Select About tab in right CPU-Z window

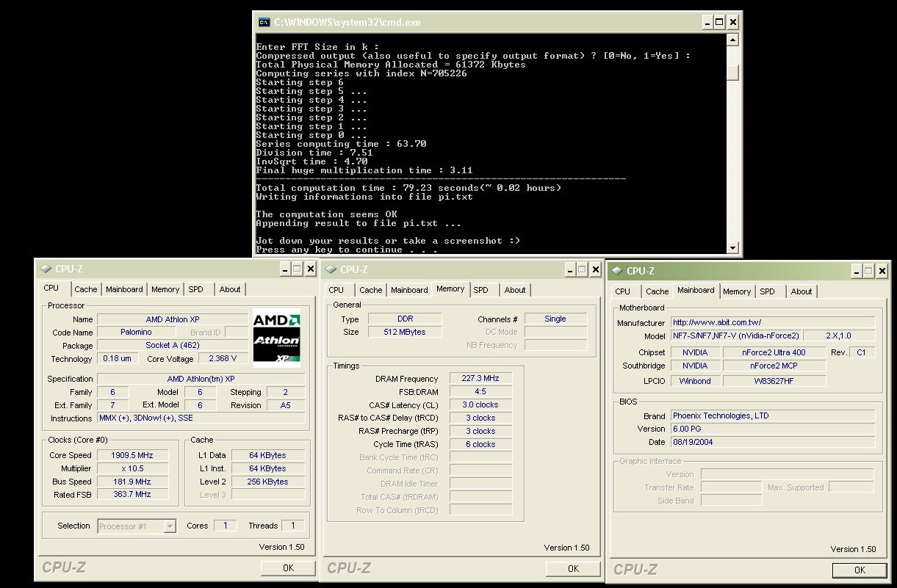click(801, 291)
